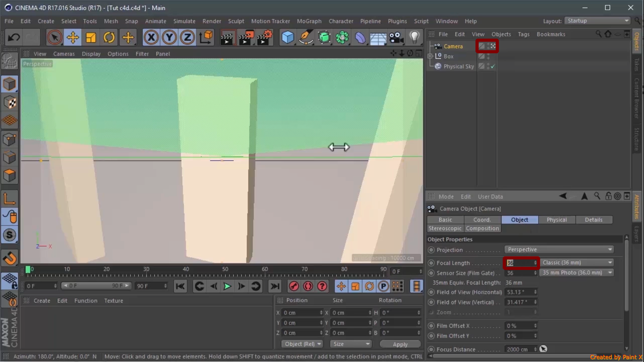This screenshot has height=362, width=644.
Task: Open the Render menu
Action: click(212, 21)
